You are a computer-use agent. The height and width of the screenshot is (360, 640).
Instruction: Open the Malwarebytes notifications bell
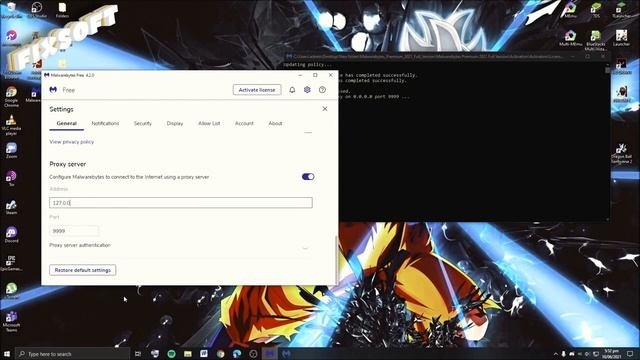(292, 90)
